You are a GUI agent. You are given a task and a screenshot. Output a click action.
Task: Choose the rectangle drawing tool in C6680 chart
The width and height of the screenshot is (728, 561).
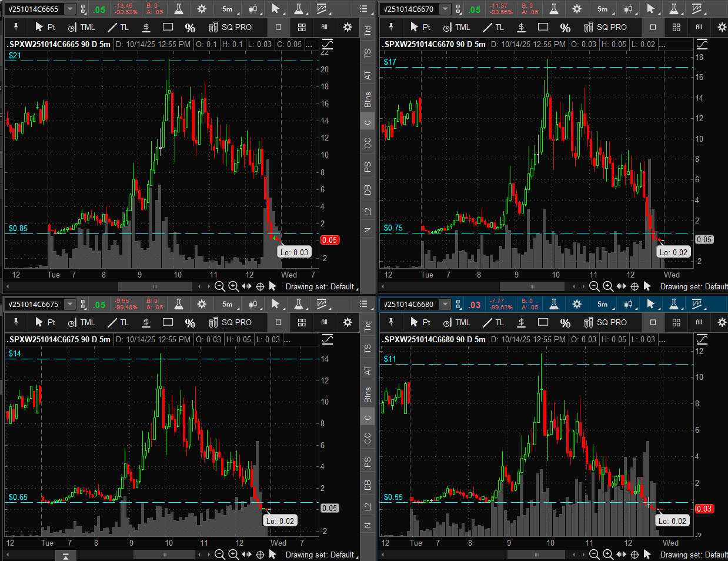(x=543, y=322)
